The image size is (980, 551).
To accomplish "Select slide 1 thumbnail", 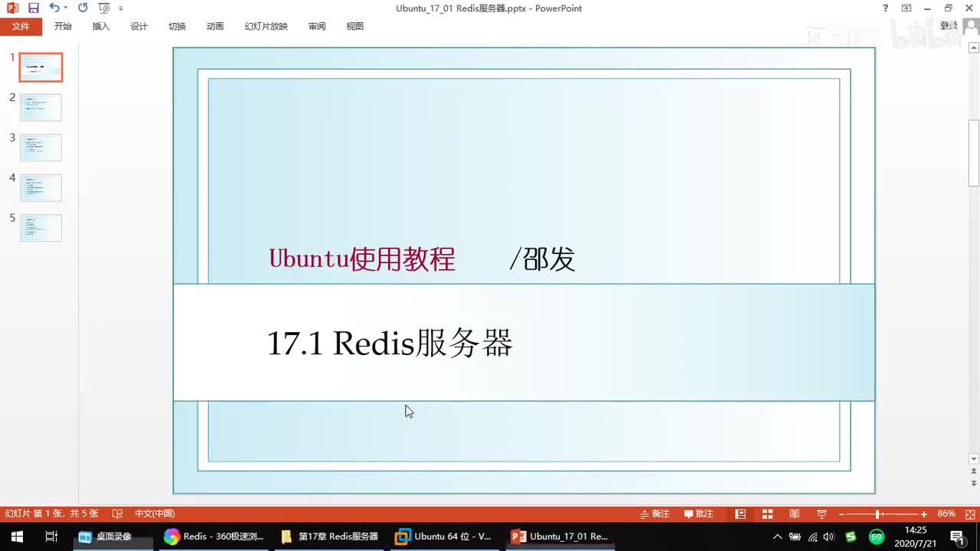I will click(41, 67).
